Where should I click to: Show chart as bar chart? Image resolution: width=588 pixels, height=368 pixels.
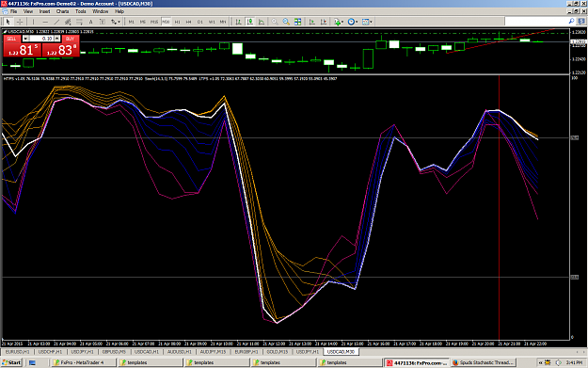[238, 22]
